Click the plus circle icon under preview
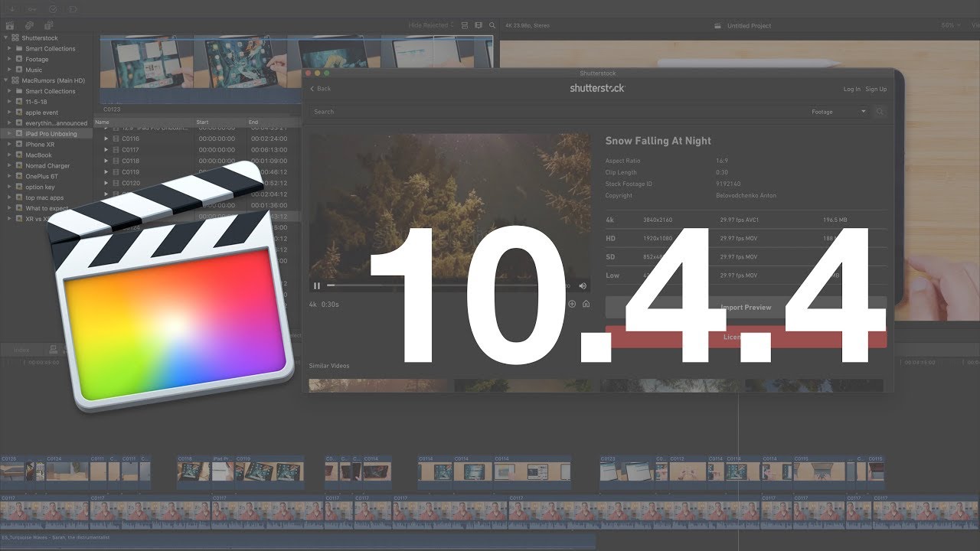Viewport: 980px width, 551px height. point(572,304)
